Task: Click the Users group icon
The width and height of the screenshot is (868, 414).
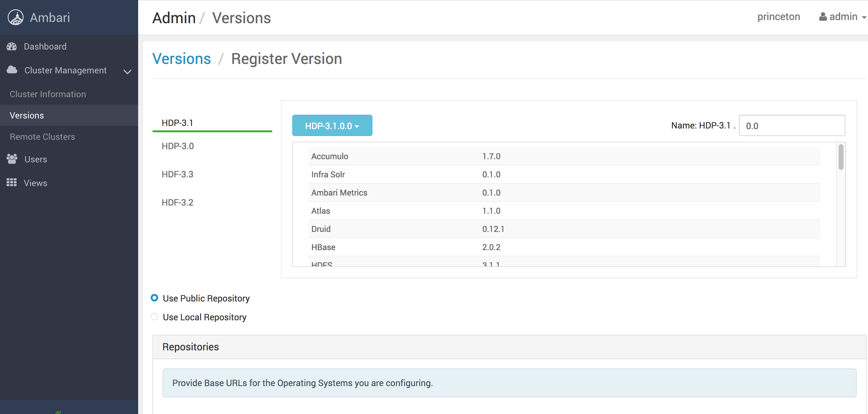Action: [x=12, y=159]
